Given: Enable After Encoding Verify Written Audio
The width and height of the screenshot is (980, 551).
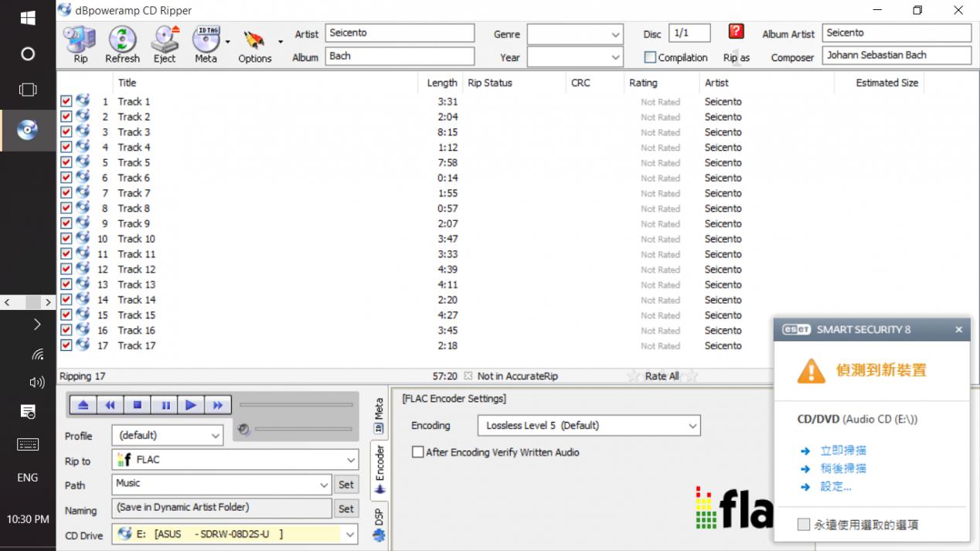Looking at the screenshot, I should point(418,452).
